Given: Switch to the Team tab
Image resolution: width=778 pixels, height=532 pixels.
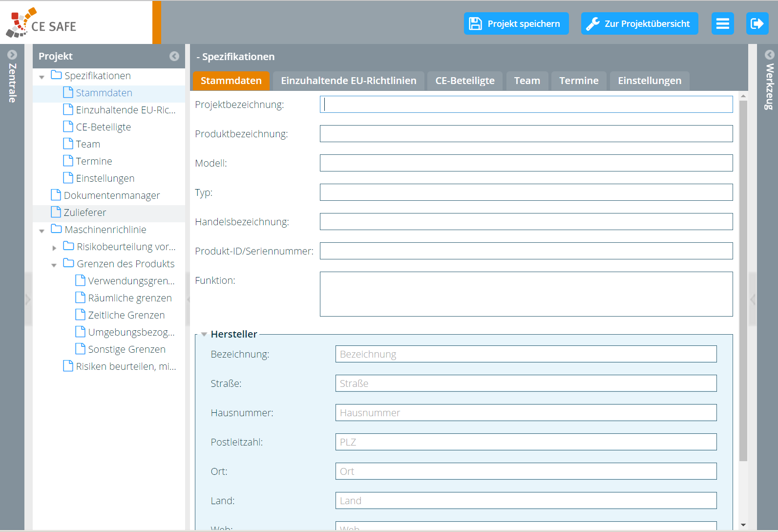Looking at the screenshot, I should coord(527,81).
